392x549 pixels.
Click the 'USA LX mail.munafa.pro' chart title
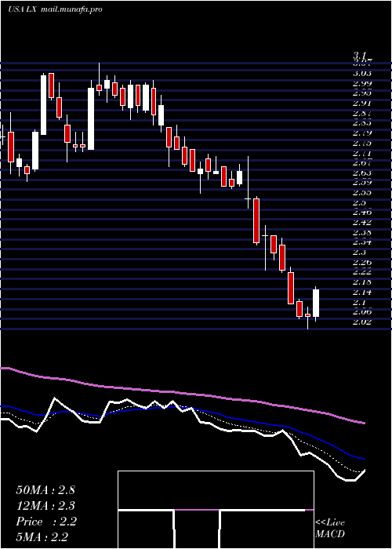[56, 9]
